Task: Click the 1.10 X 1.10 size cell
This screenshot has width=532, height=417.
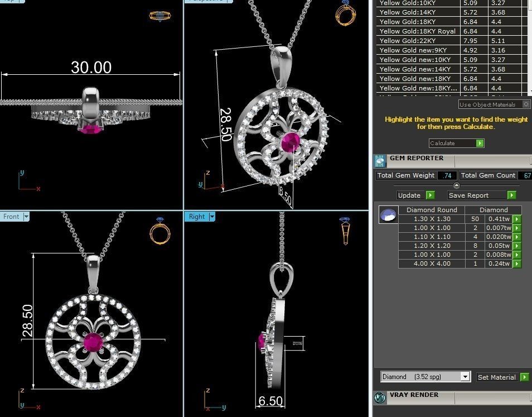Action: tap(432, 237)
